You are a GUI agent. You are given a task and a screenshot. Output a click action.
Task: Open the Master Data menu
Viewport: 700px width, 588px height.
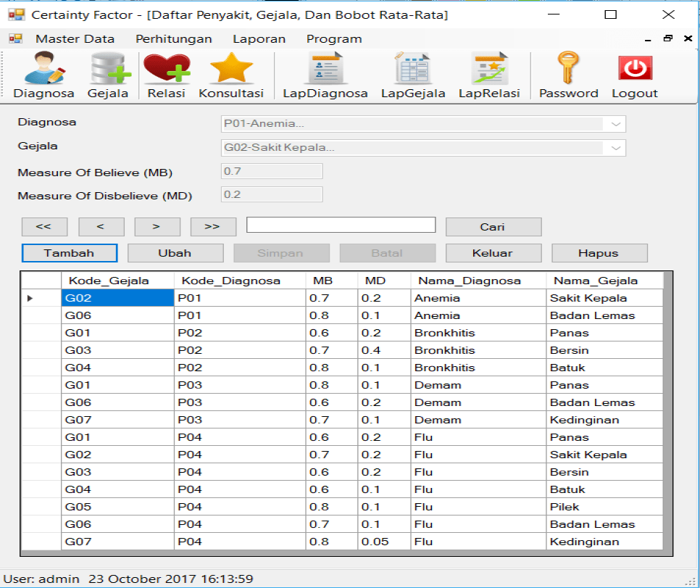(75, 39)
